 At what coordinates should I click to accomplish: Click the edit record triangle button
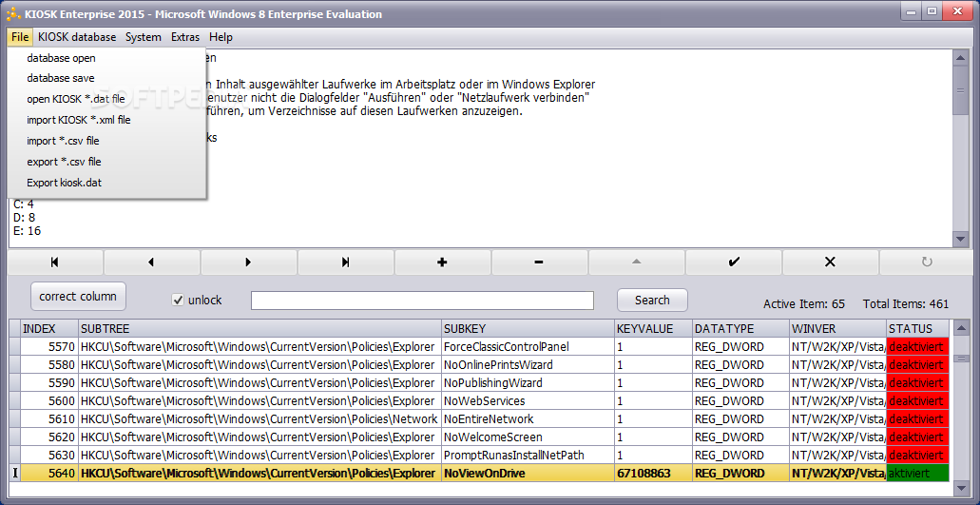636,262
